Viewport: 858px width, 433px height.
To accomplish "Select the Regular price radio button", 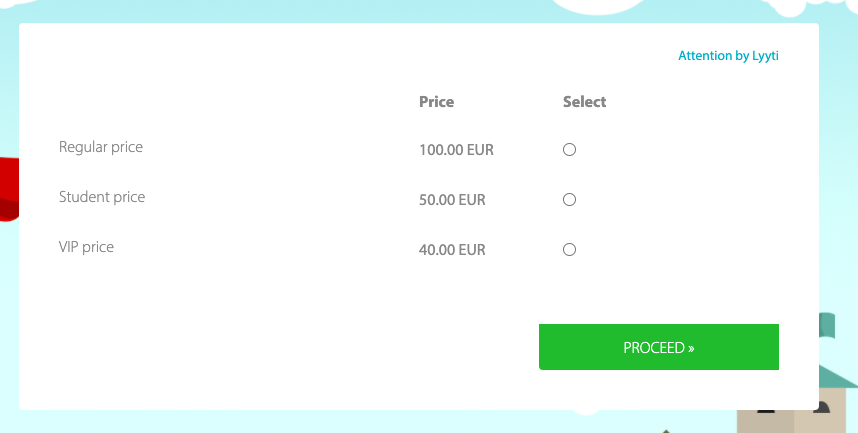I will pos(569,150).
